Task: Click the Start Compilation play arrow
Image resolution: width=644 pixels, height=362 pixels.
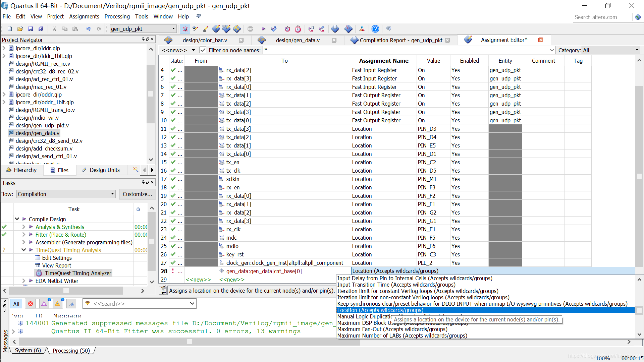Action: pos(263,29)
